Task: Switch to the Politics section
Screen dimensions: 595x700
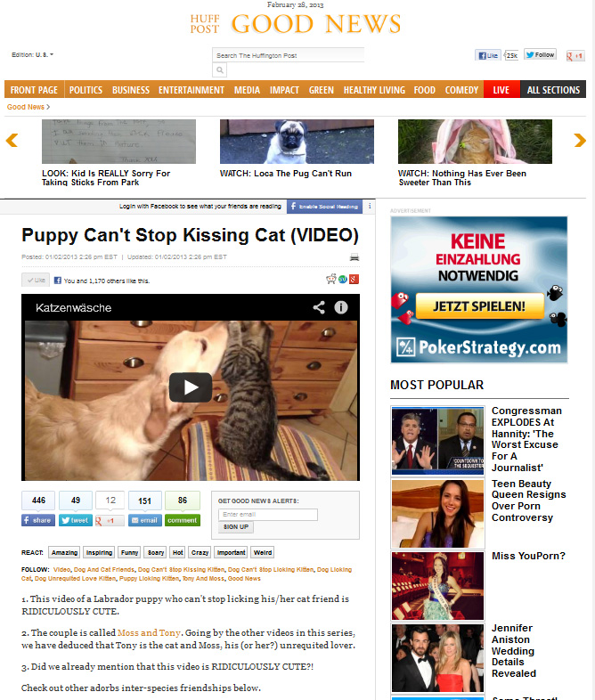Action: click(86, 90)
